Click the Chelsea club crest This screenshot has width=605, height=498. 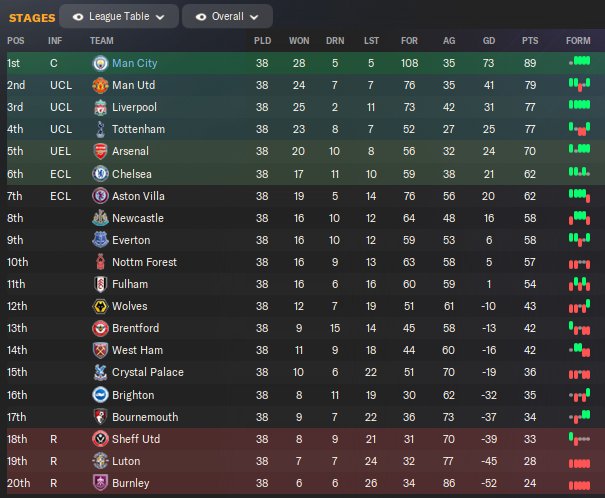tap(100, 174)
